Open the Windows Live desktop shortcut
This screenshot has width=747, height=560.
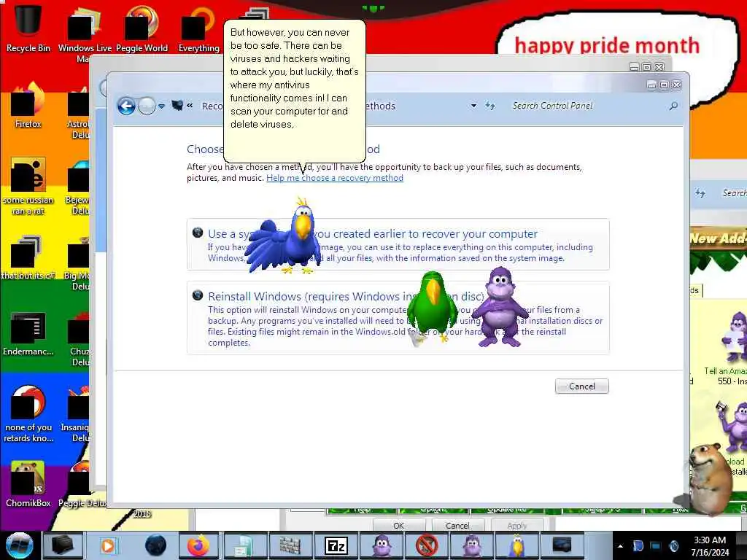[x=85, y=34]
